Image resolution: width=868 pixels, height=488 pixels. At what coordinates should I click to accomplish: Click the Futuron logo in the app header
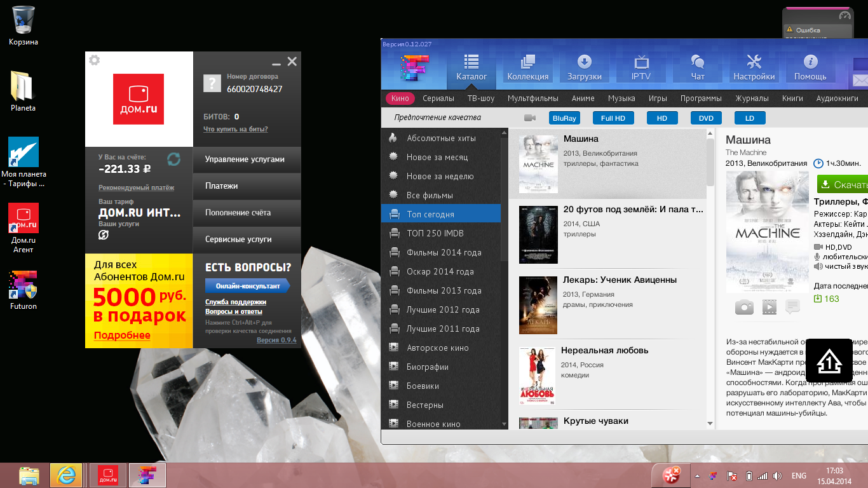416,67
